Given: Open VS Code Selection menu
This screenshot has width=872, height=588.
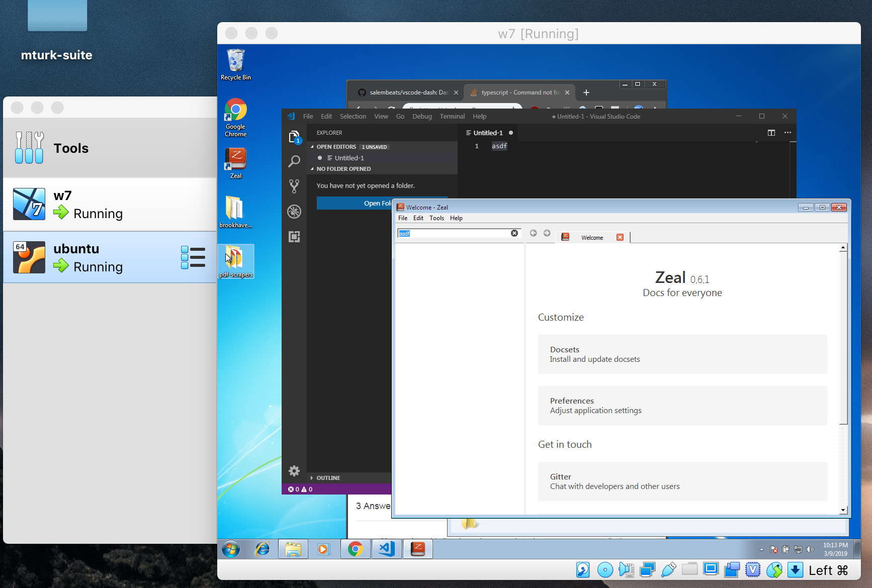Looking at the screenshot, I should (x=353, y=116).
